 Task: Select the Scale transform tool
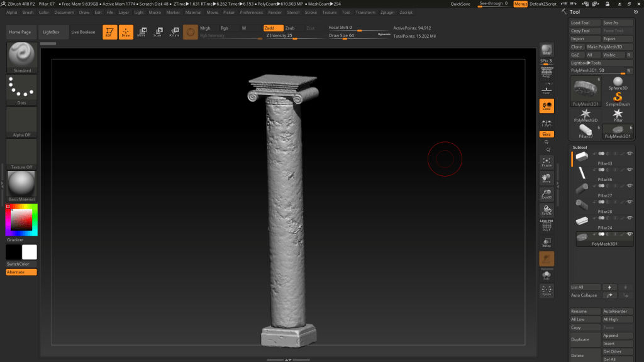click(157, 31)
